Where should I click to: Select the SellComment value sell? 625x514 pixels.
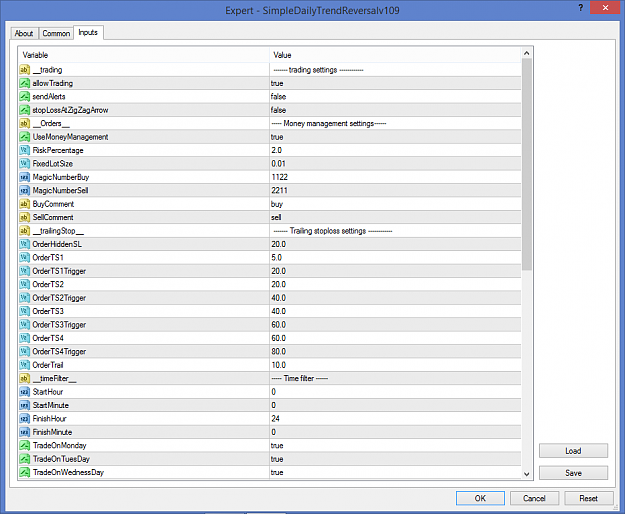click(x=276, y=217)
